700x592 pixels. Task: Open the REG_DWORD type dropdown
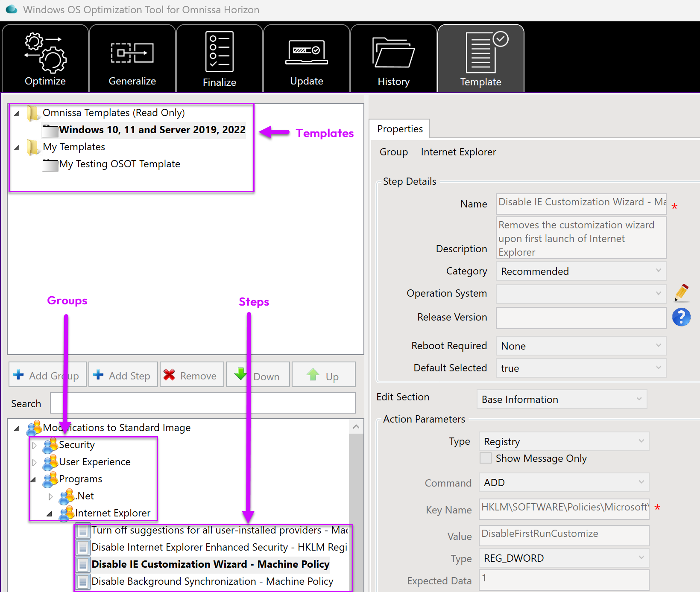coord(564,558)
